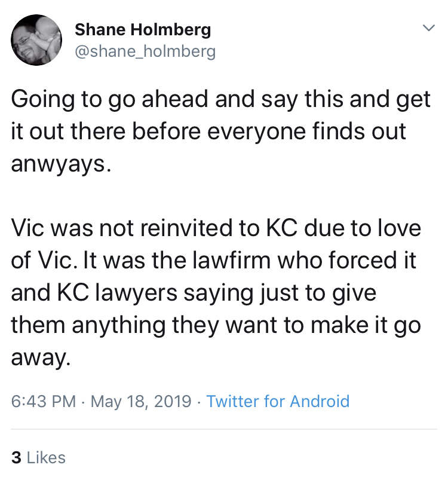Image resolution: width=448 pixels, height=477 pixels.
Task: Click the Twitter for Android source link
Action: tap(278, 401)
